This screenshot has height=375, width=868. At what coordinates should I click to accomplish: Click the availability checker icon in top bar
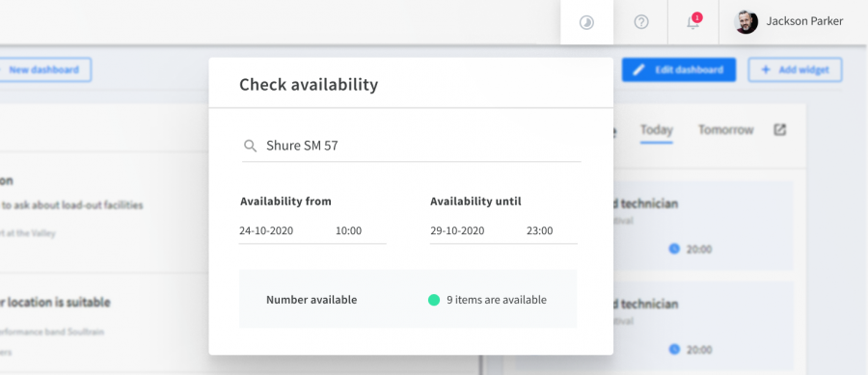click(x=586, y=22)
